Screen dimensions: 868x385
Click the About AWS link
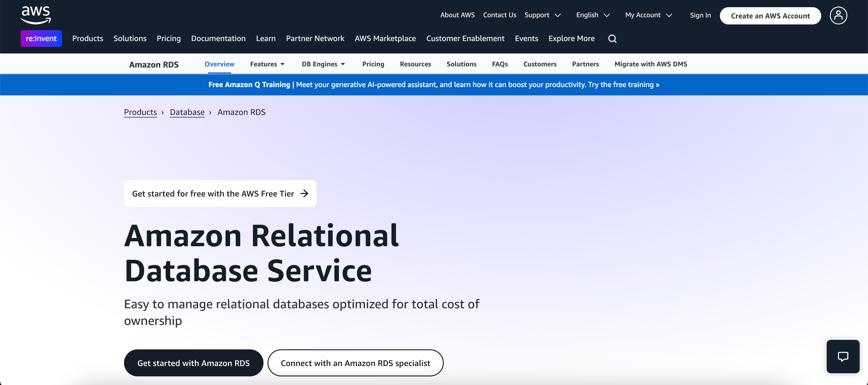pyautogui.click(x=457, y=15)
